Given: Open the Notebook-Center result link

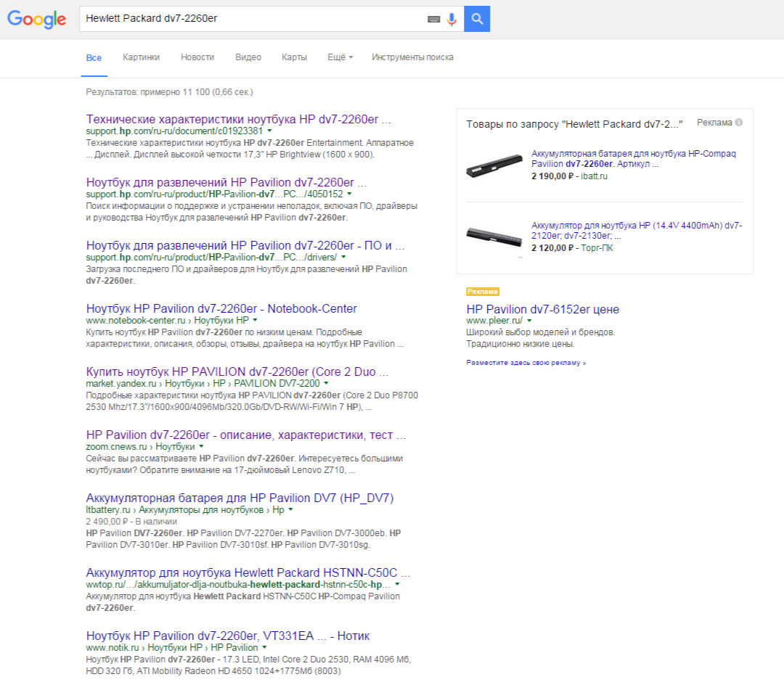Looking at the screenshot, I should (221, 308).
